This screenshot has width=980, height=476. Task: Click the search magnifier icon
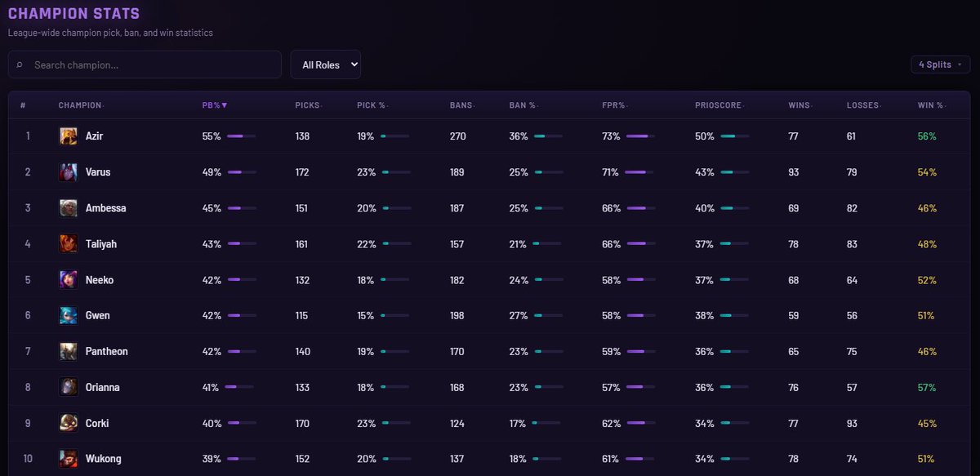coord(20,65)
